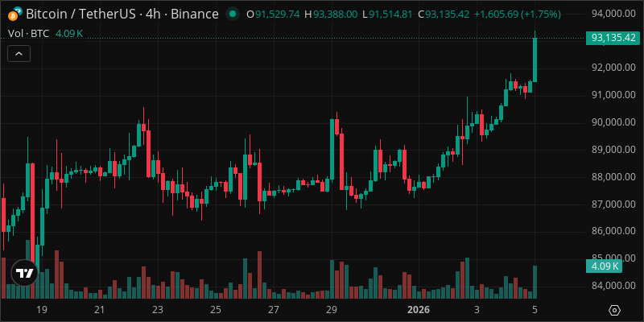Click the open value O91,529.74
This screenshot has width=644, height=322.
coord(273,14)
